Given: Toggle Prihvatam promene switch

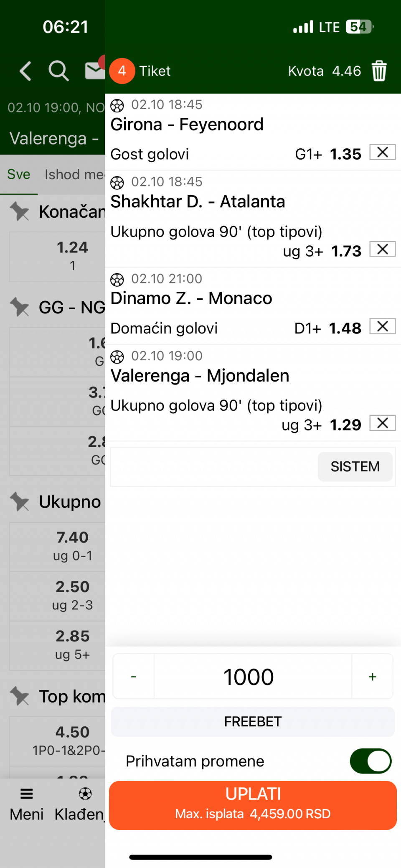Looking at the screenshot, I should pos(370,761).
